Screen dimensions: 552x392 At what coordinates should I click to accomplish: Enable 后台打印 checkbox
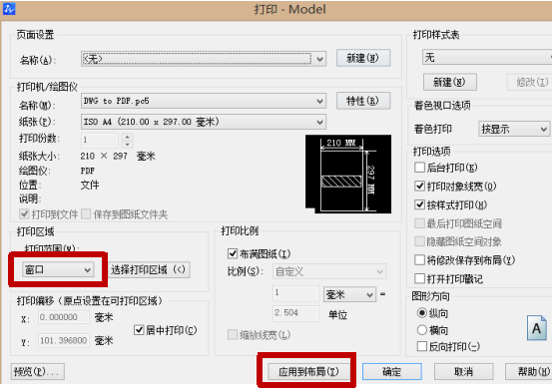click(x=419, y=168)
